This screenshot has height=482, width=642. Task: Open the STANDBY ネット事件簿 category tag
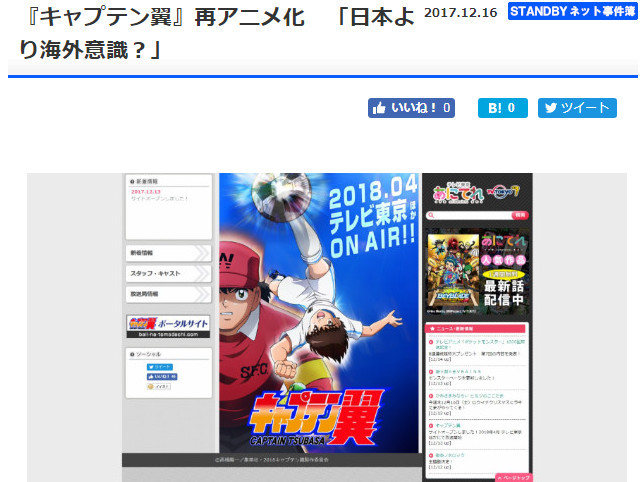[x=572, y=11]
